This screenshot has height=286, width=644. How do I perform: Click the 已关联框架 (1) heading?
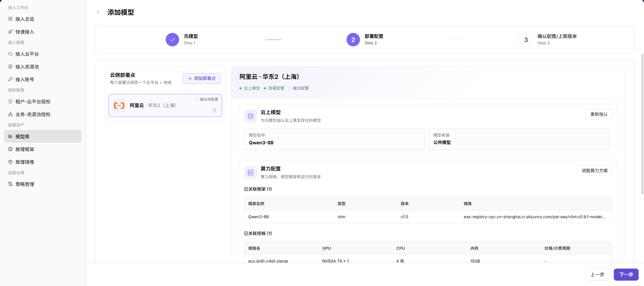click(258, 189)
